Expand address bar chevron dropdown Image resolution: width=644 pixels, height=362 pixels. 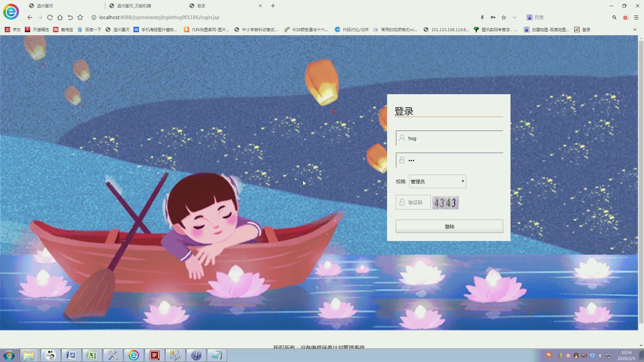515,17
